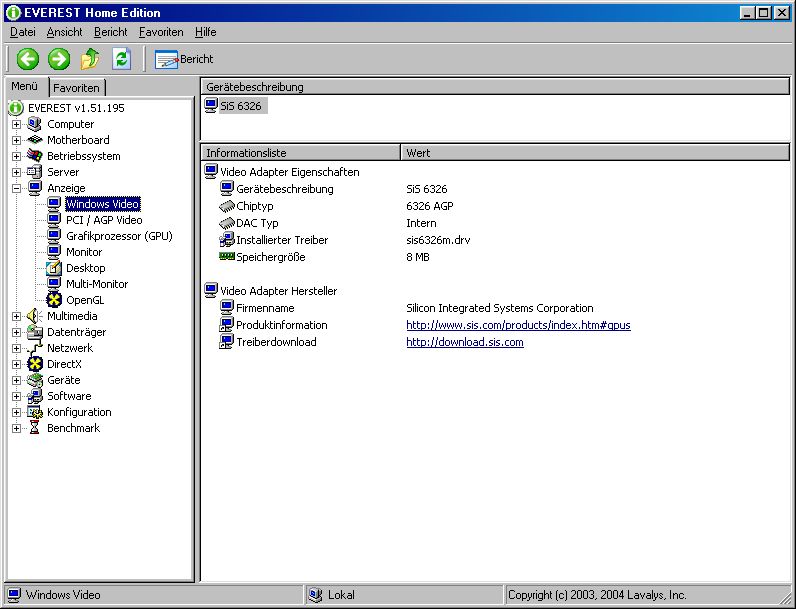Refresh the current page with toolbar icon
The image size is (796, 609).
point(121,59)
